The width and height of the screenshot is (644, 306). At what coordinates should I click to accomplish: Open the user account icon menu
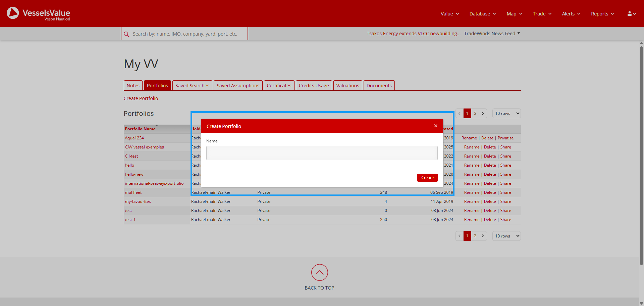coord(631,14)
